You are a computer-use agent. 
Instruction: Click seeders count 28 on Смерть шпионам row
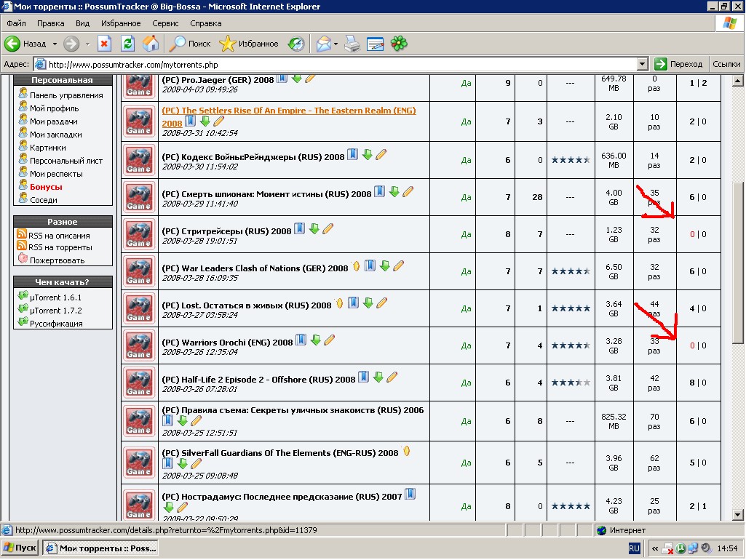pos(537,197)
